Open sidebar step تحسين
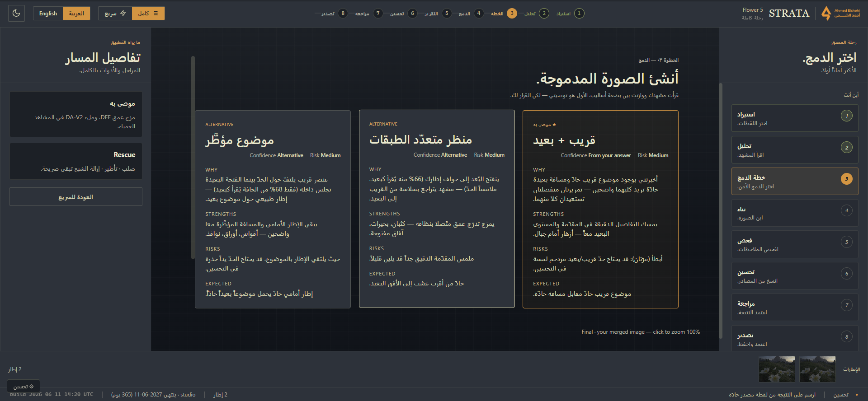This screenshot has width=868, height=401. tap(795, 276)
